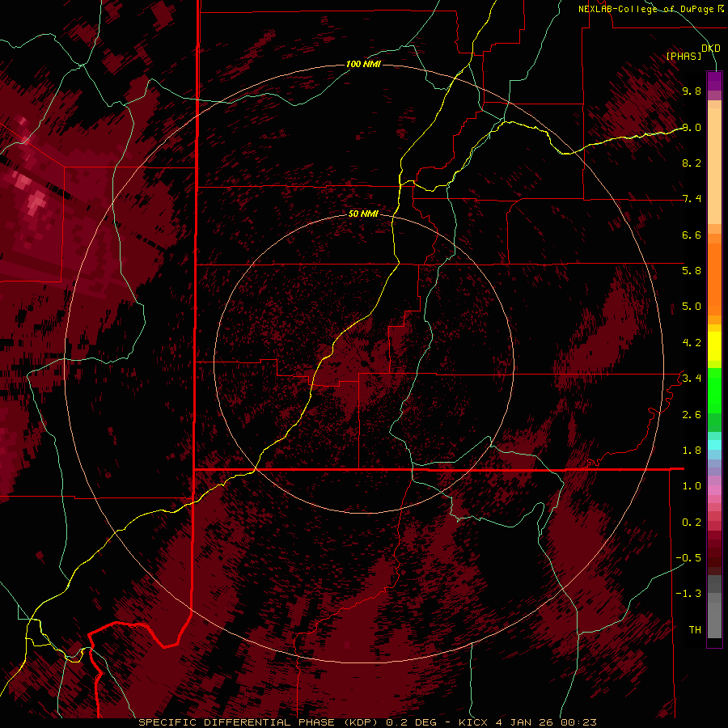Click the cyan segment of color bar
This screenshot has height=728, width=728.
tap(714, 445)
